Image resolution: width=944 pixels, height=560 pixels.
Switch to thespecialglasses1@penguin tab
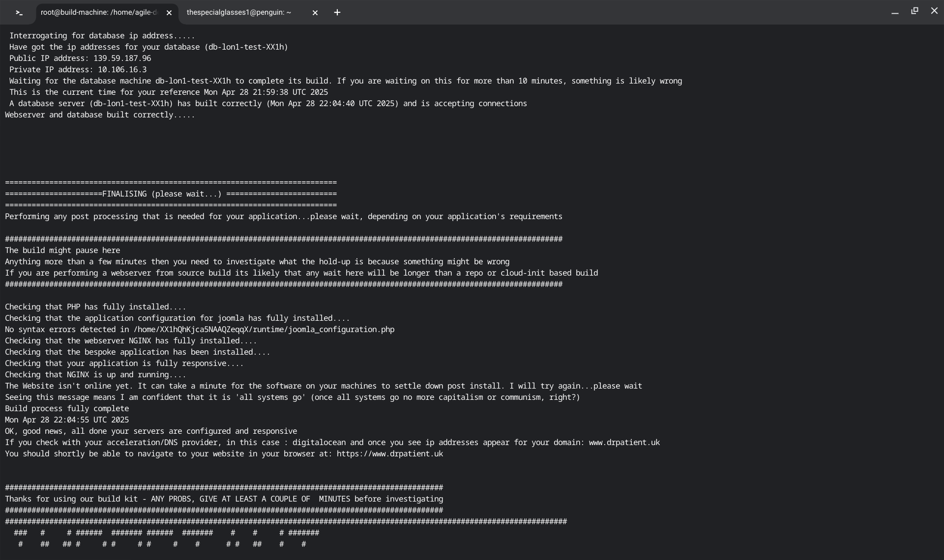tap(239, 12)
